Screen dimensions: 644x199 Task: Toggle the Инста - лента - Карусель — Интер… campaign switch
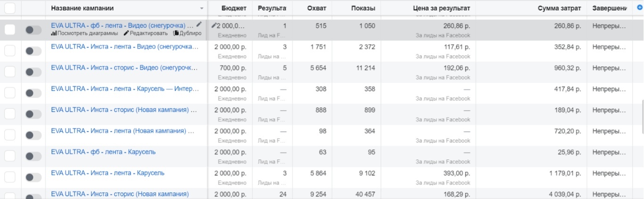(33, 93)
